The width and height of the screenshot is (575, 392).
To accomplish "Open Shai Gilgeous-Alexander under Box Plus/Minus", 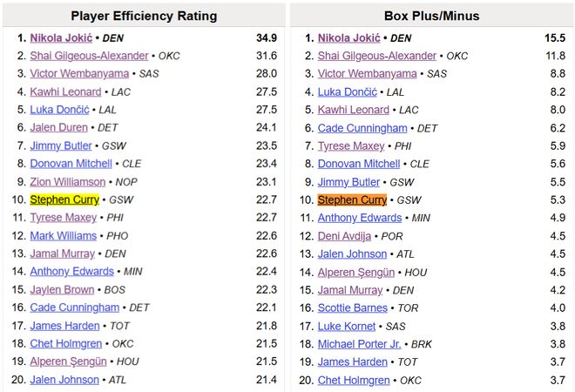I will coord(376,56).
